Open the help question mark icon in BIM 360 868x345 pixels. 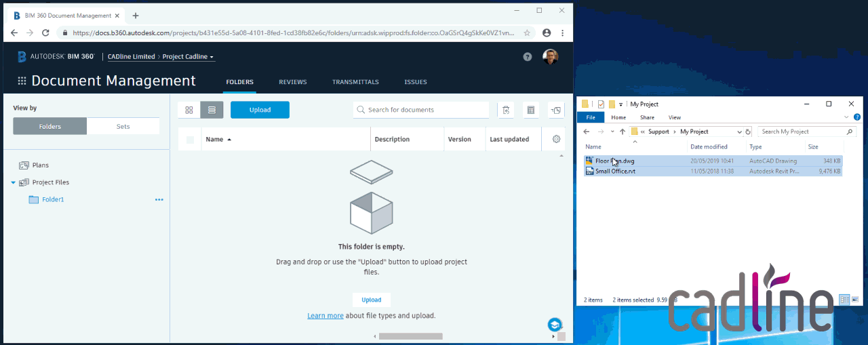point(528,57)
